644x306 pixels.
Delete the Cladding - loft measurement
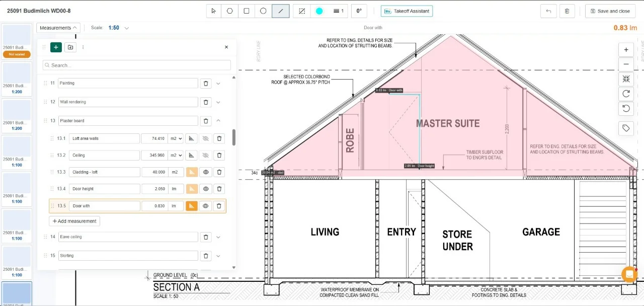point(219,172)
